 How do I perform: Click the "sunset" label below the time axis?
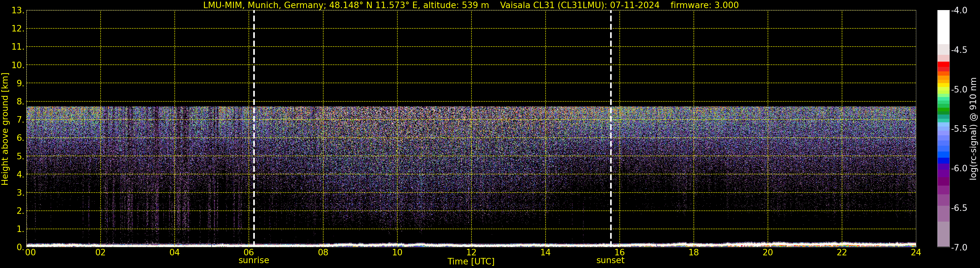pyautogui.click(x=611, y=261)
